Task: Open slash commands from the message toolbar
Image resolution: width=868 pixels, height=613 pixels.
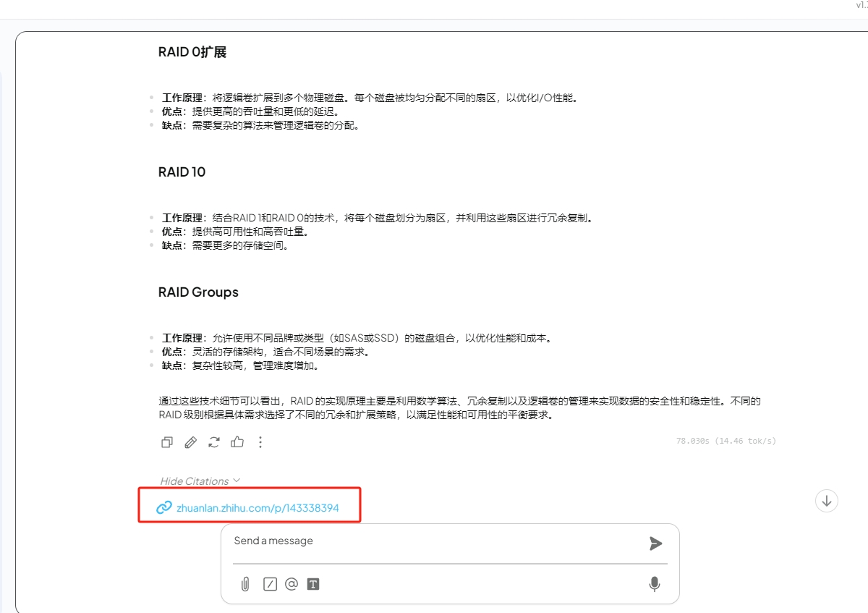Action: pos(270,584)
